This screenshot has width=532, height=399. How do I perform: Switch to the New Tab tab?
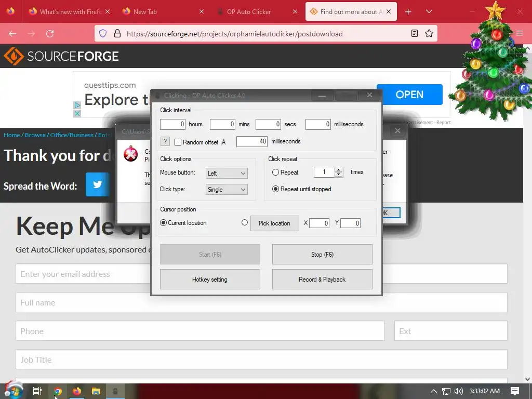coord(162,11)
